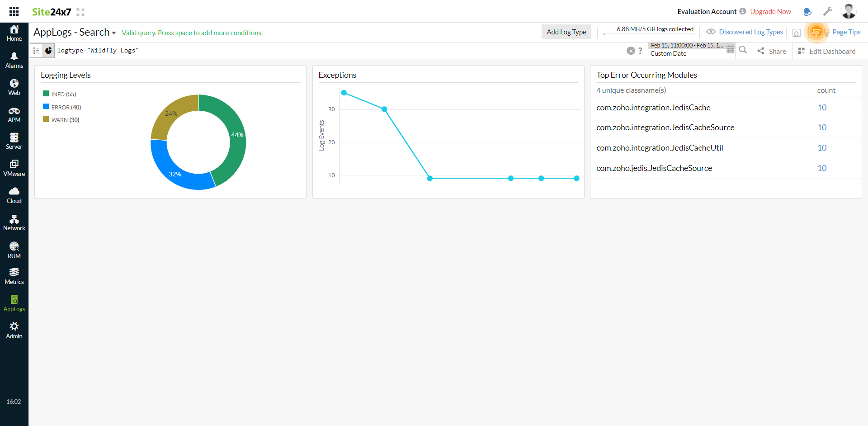The height and width of the screenshot is (426, 868).
Task: Click the highlighted signpost icon near Page Tips
Action: (816, 32)
